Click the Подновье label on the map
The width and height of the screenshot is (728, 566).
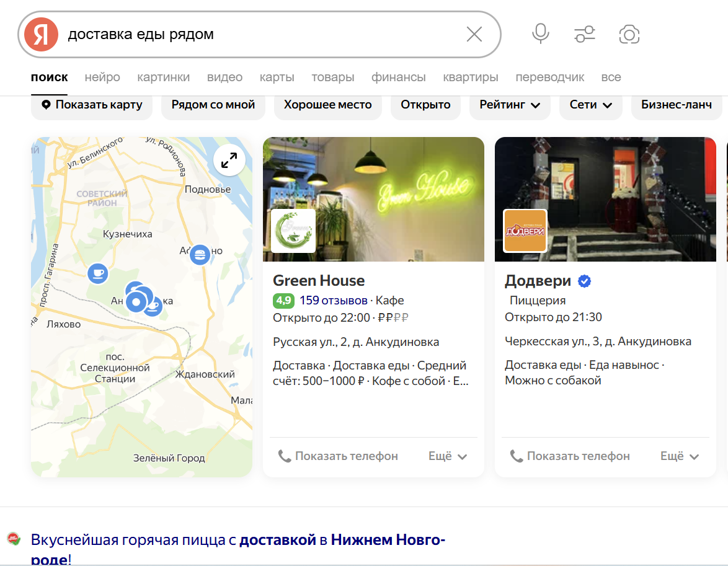pos(208,190)
